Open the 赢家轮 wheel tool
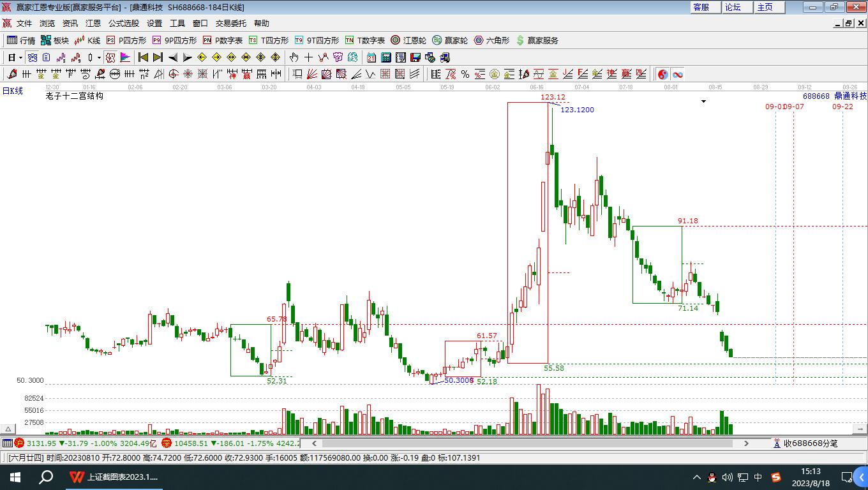Image resolution: width=868 pixels, height=490 pixels. pos(450,40)
